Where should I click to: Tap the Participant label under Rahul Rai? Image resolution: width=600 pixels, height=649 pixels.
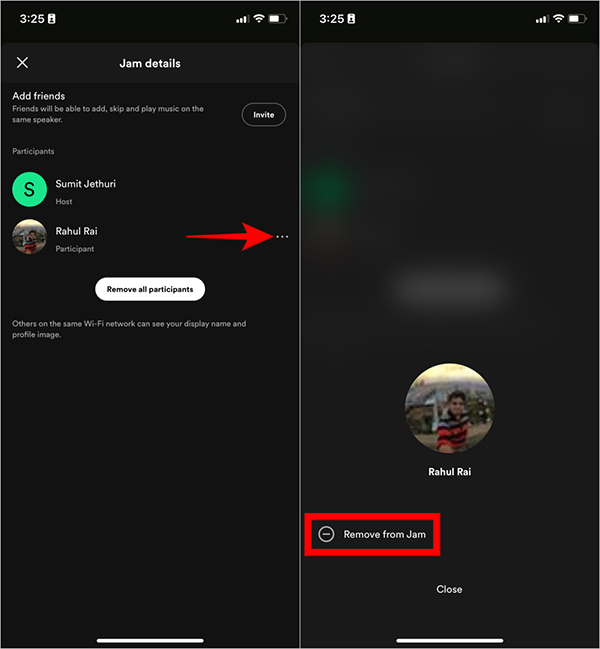tap(75, 249)
